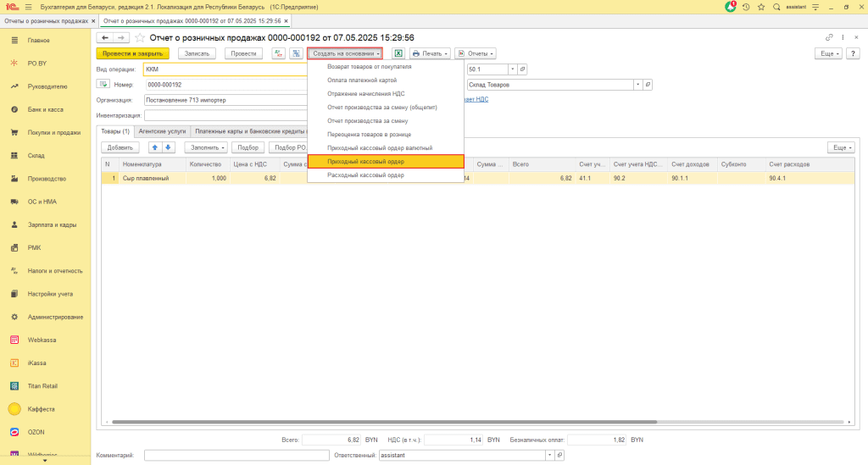Expand the Склад Товаров dropdown arrow
The width and height of the screenshot is (868, 465).
pyautogui.click(x=637, y=85)
